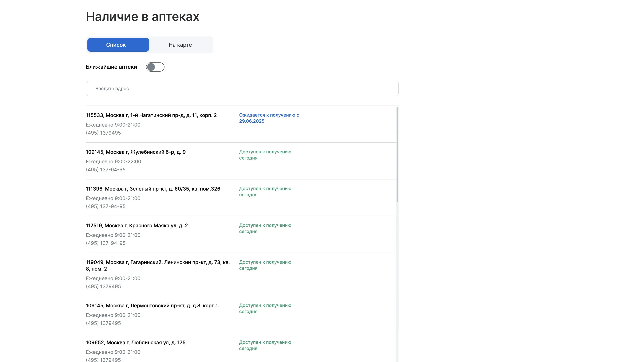This screenshot has width=644, height=362.
Task: Select the Зеленый пр-кт 60/35 pharmacy
Action: 153,189
